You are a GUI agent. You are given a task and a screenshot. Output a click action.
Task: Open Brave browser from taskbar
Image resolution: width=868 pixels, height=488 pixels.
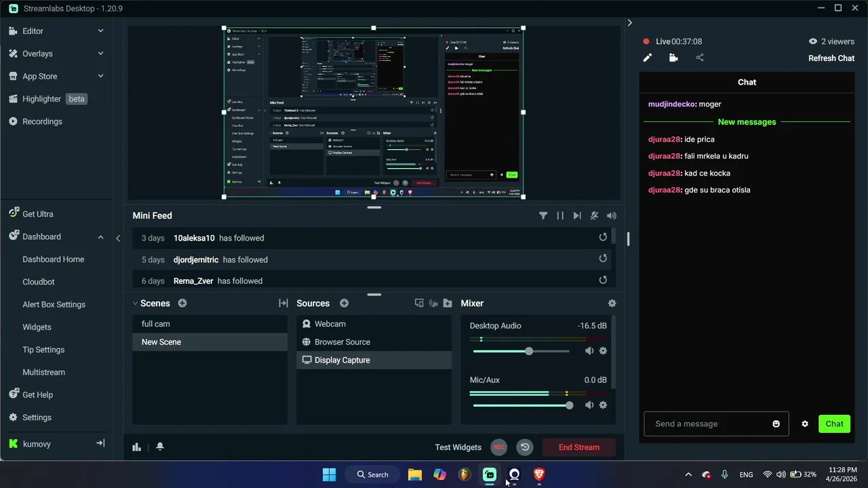click(x=539, y=474)
